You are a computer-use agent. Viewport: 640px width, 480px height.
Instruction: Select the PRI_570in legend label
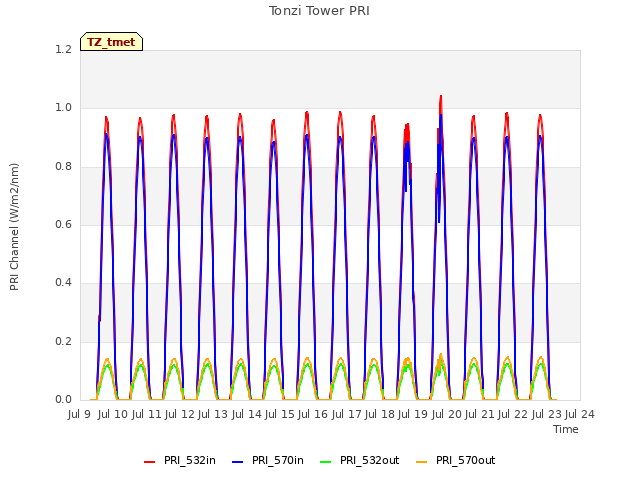tap(278, 460)
